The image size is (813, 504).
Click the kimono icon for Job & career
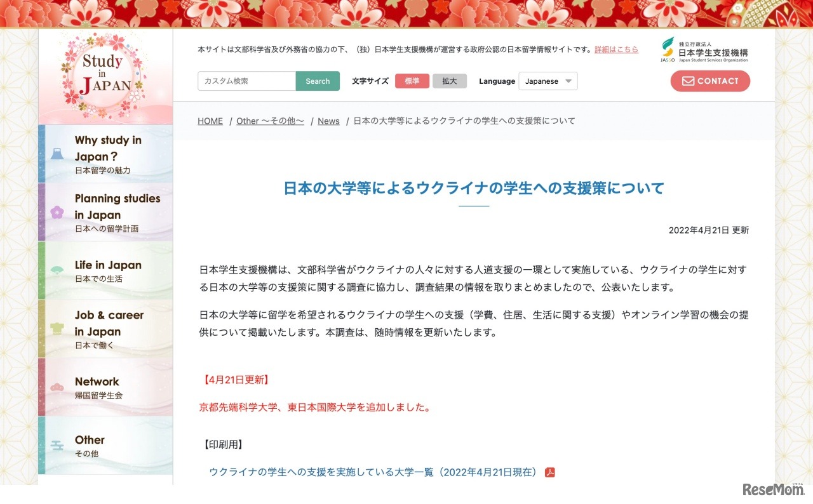tap(57, 328)
